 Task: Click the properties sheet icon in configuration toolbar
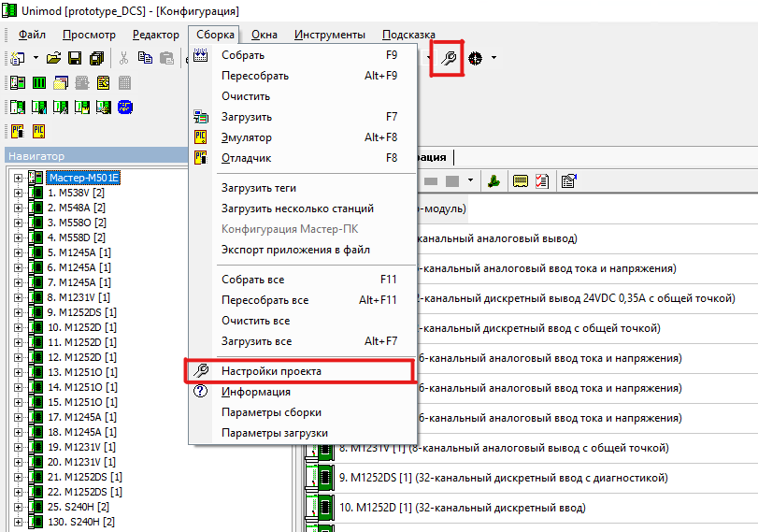coord(569,181)
